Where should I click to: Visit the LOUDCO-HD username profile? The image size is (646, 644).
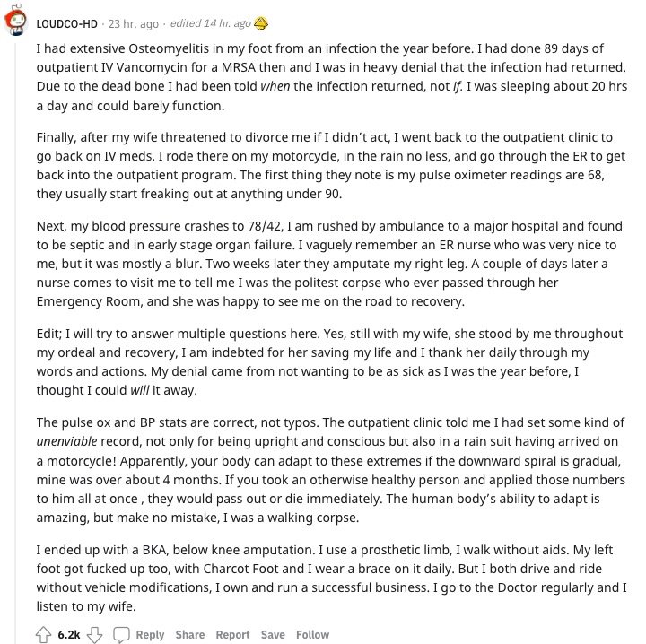[x=66, y=24]
